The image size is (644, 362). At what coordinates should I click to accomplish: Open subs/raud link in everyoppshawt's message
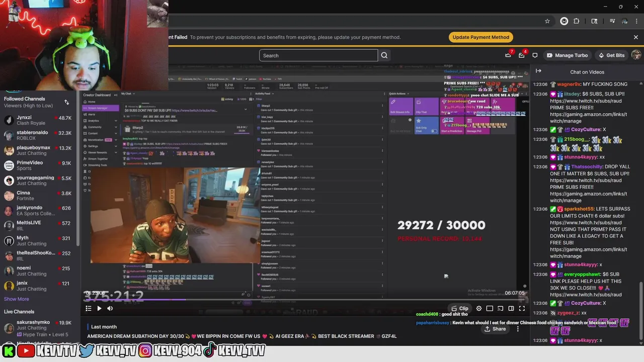point(586,295)
